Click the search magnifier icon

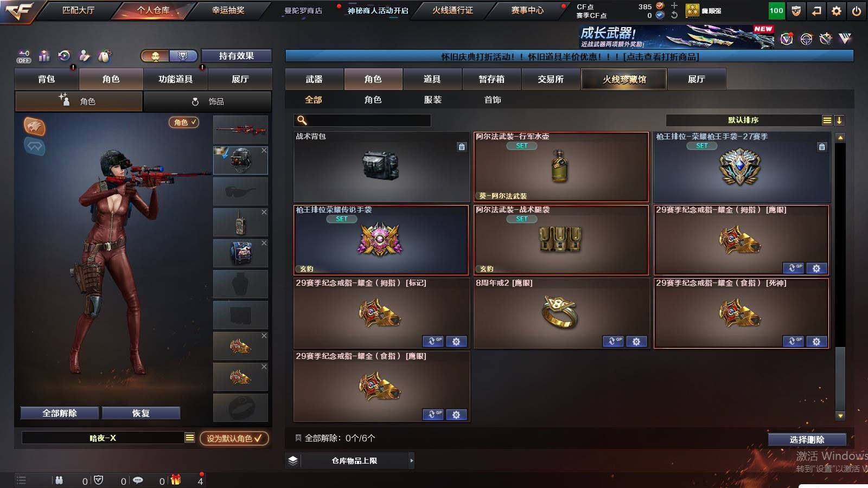click(x=302, y=120)
